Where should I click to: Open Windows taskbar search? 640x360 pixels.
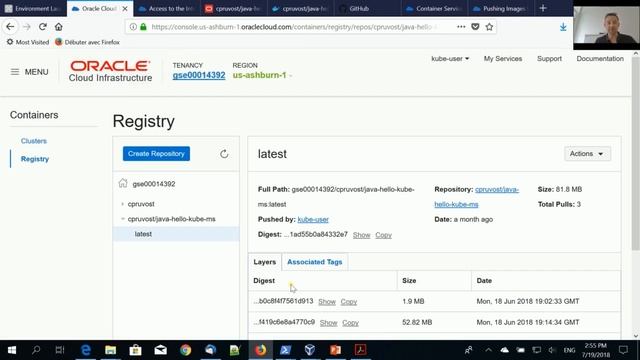[36, 350]
